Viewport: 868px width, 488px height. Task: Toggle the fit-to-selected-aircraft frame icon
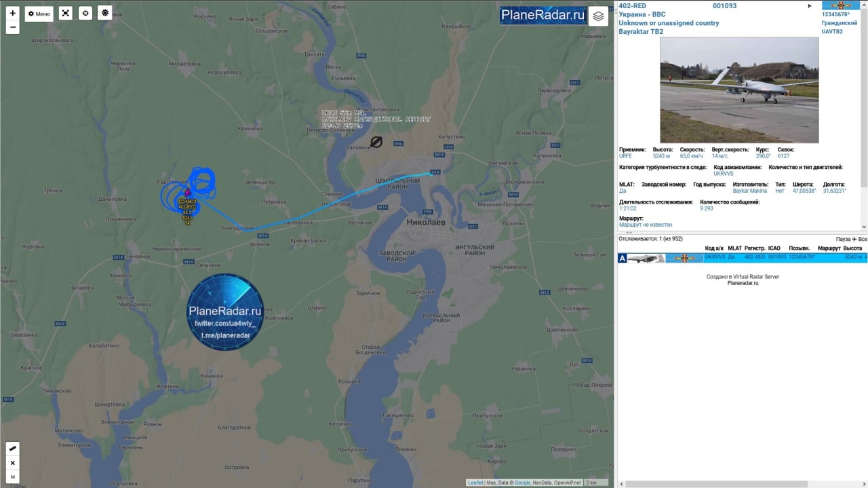[65, 13]
